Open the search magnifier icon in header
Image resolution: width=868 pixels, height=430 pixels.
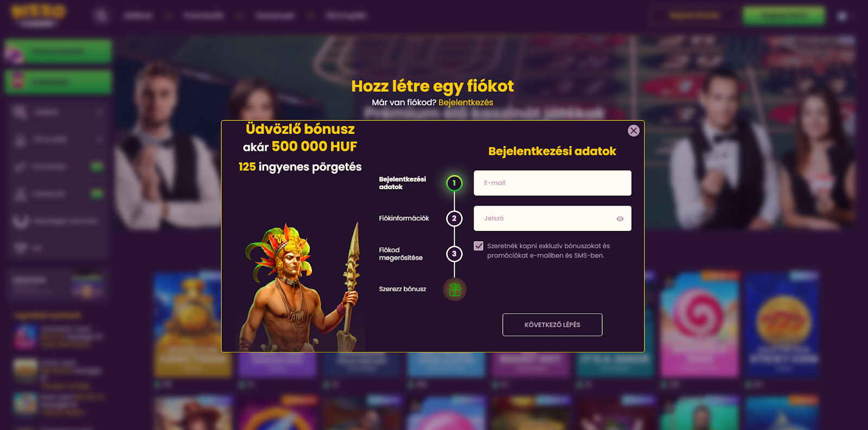[x=101, y=15]
